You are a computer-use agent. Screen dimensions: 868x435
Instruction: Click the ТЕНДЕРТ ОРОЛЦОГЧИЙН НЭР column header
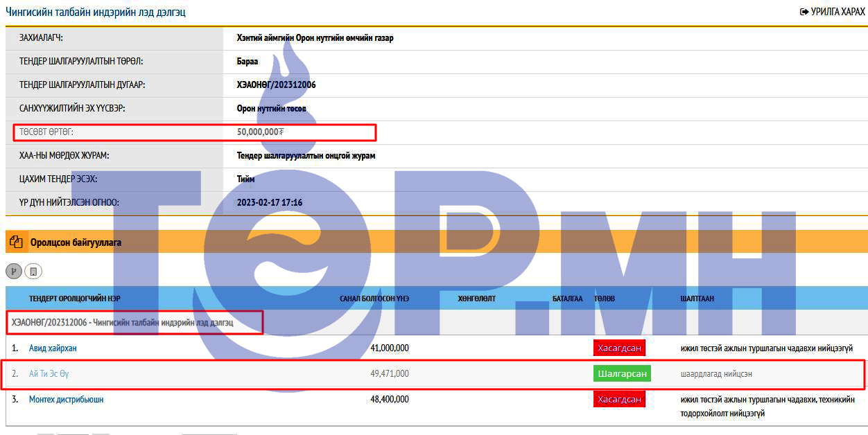point(75,299)
